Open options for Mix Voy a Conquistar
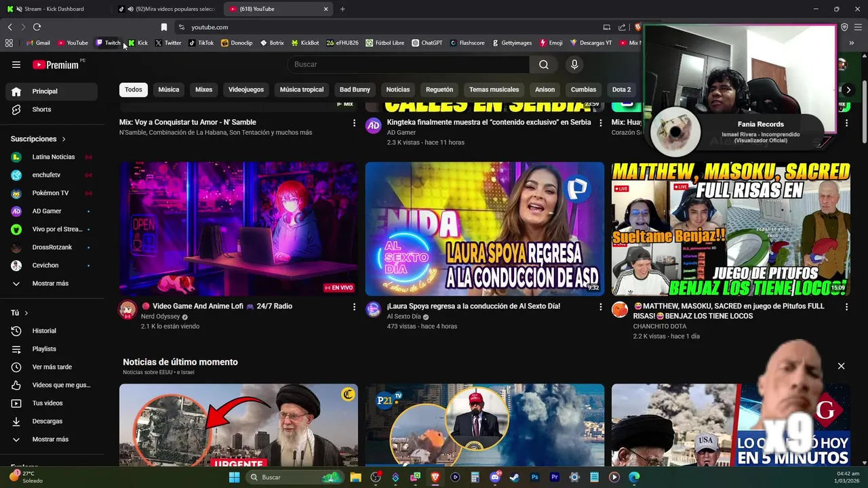 coord(354,123)
